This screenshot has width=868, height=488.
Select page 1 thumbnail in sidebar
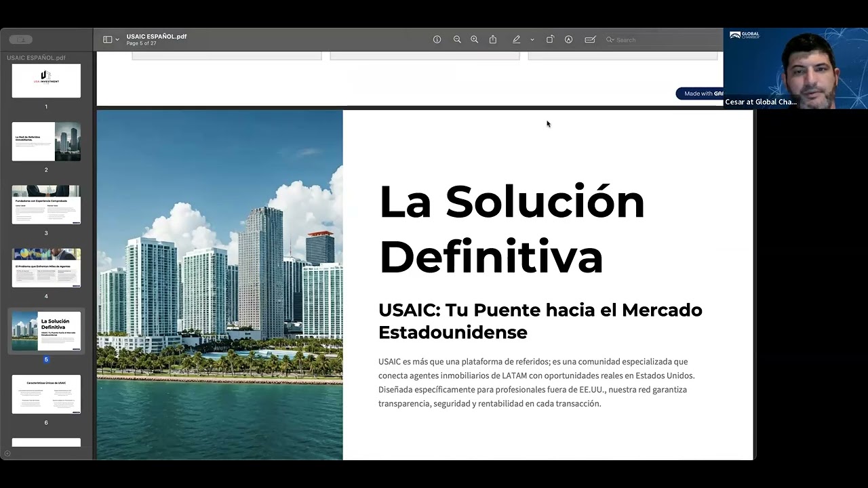tap(46, 81)
